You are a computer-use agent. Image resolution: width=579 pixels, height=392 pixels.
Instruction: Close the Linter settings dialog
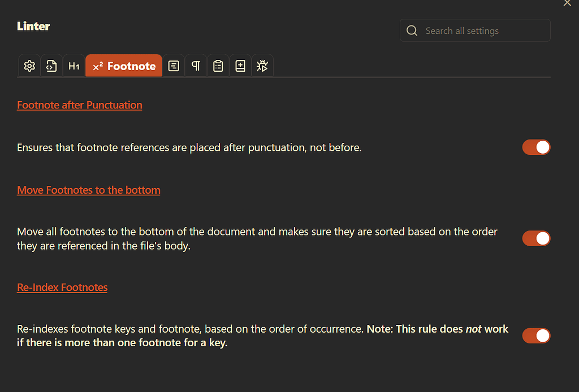[x=567, y=3]
